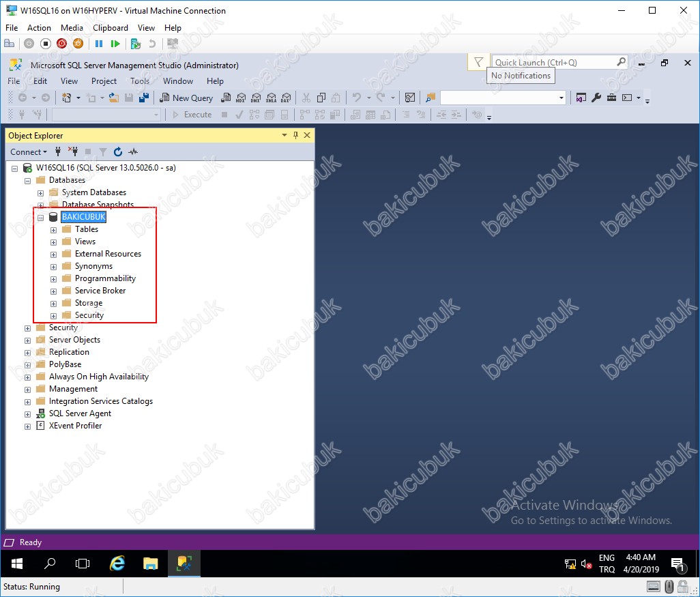Open the SSMS Window menu
Image resolution: width=700 pixels, height=597 pixels.
coord(177,81)
